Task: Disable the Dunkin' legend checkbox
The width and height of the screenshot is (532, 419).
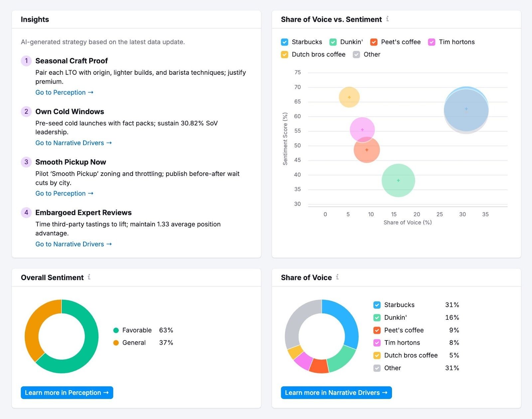Action: tap(332, 42)
